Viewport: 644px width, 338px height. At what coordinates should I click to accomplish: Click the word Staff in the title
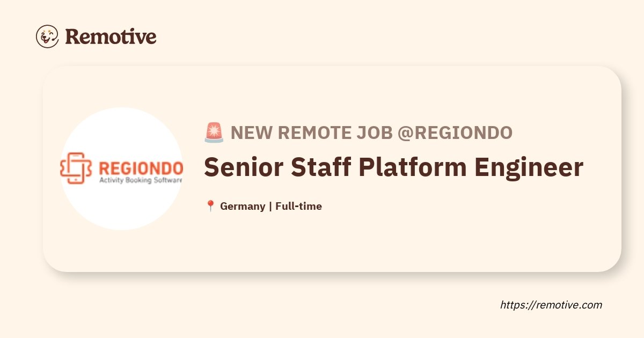point(321,168)
